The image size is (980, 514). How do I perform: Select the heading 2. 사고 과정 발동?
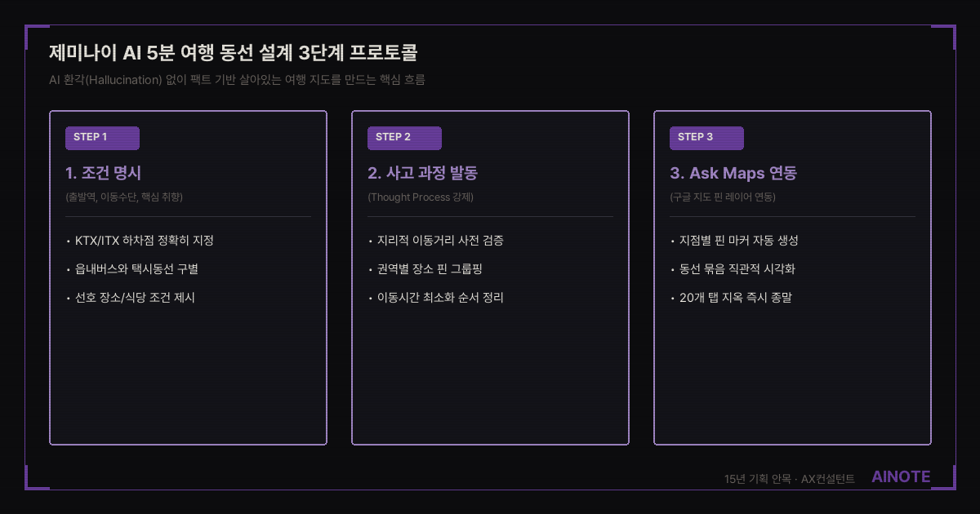pyautogui.click(x=422, y=173)
